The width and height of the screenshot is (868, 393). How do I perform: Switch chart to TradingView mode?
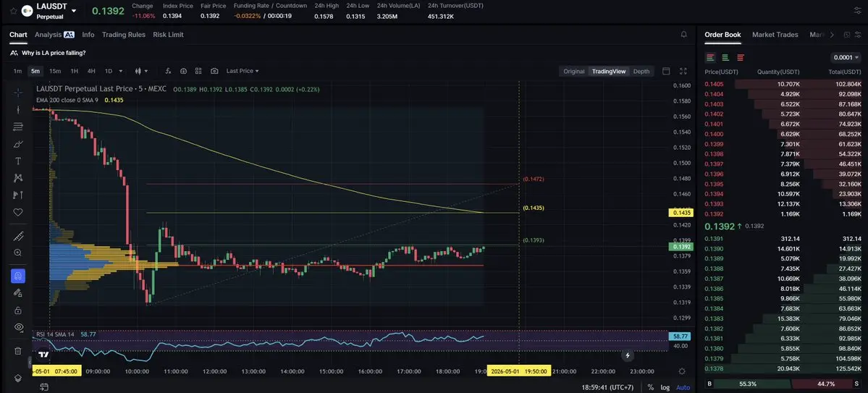coord(608,72)
